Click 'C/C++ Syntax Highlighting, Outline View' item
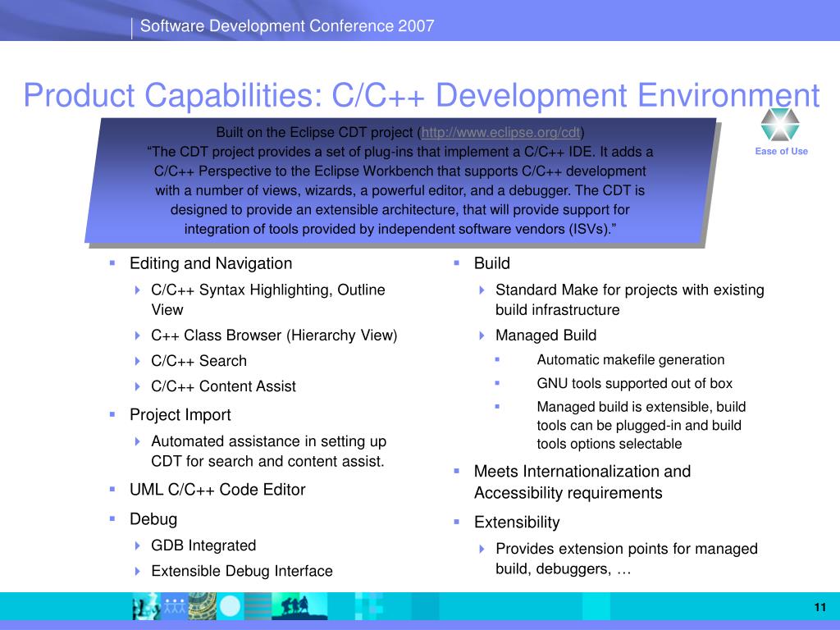This screenshot has width=840, height=630. (x=268, y=299)
